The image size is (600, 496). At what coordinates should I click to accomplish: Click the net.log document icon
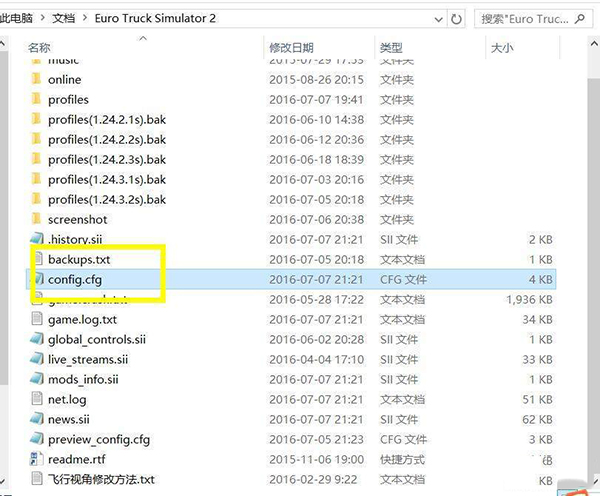(37, 398)
